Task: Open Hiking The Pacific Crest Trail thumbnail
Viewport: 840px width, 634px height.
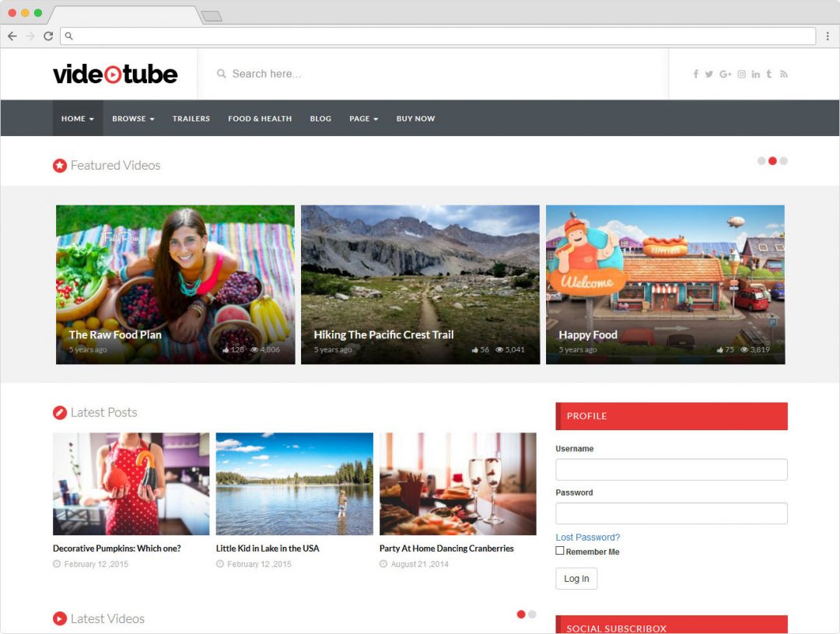Action: [x=420, y=284]
